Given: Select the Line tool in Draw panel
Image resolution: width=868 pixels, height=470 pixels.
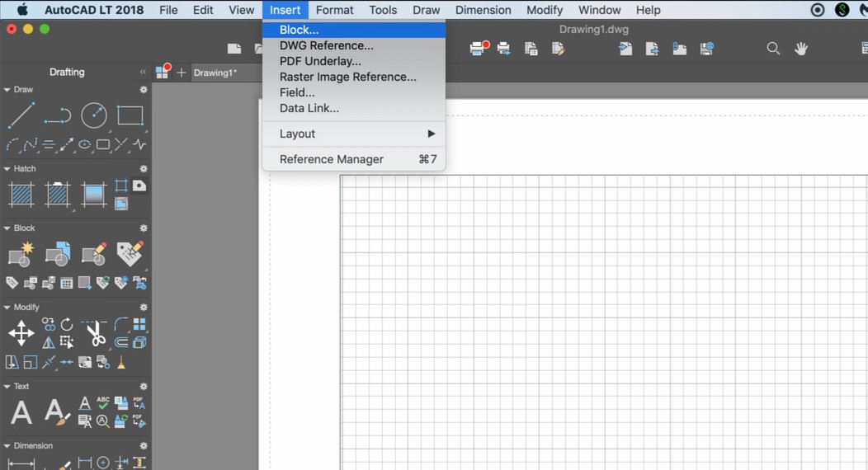Looking at the screenshot, I should tap(21, 115).
